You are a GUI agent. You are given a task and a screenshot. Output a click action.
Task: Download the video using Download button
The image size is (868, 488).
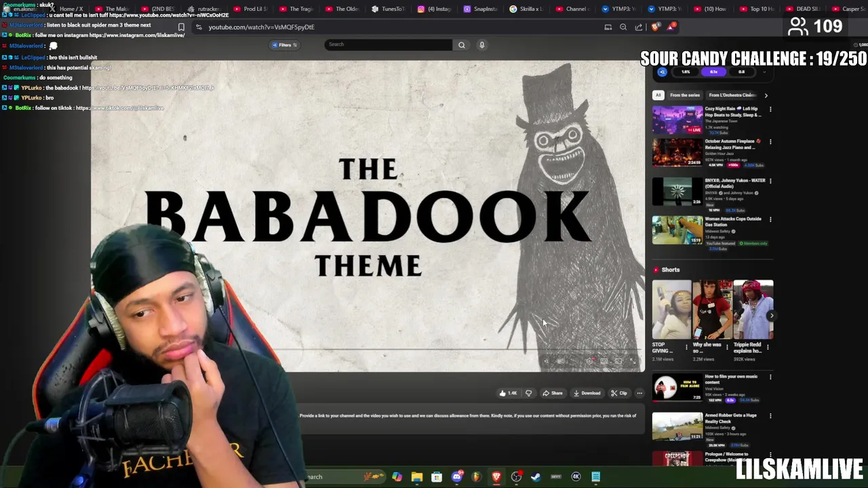click(587, 393)
